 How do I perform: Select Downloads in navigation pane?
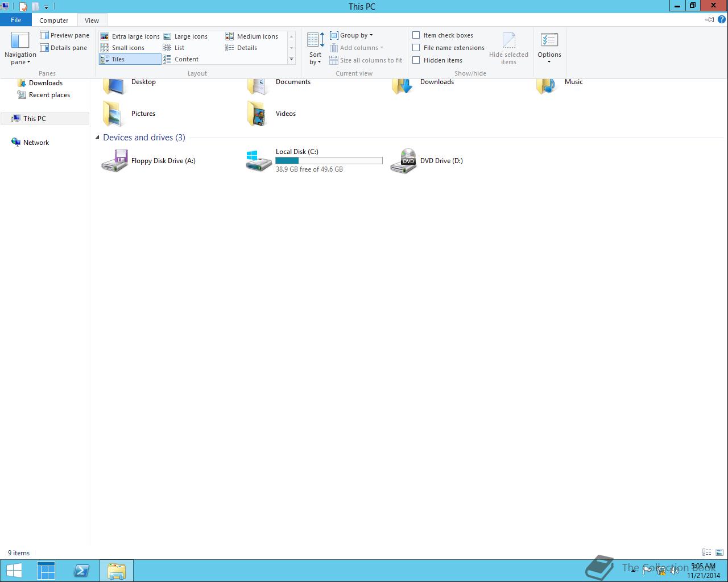tap(45, 83)
